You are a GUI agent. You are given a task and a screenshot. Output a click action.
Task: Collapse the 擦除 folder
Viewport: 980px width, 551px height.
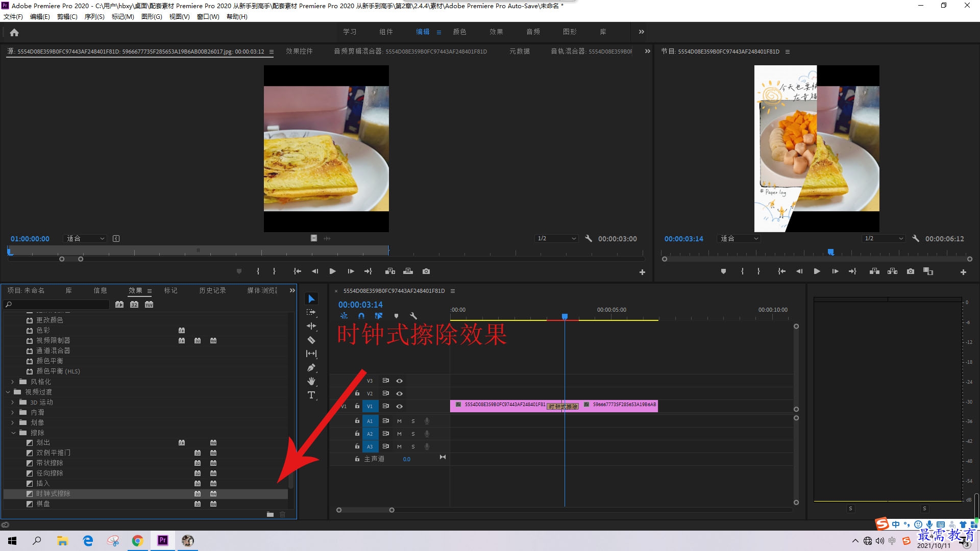point(13,433)
